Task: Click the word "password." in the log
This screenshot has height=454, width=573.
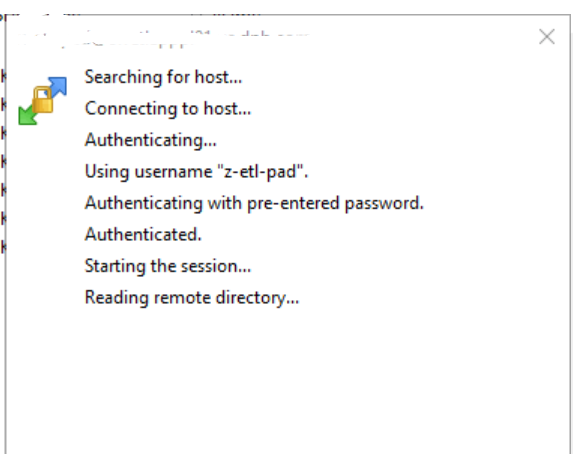Action: pos(384,203)
